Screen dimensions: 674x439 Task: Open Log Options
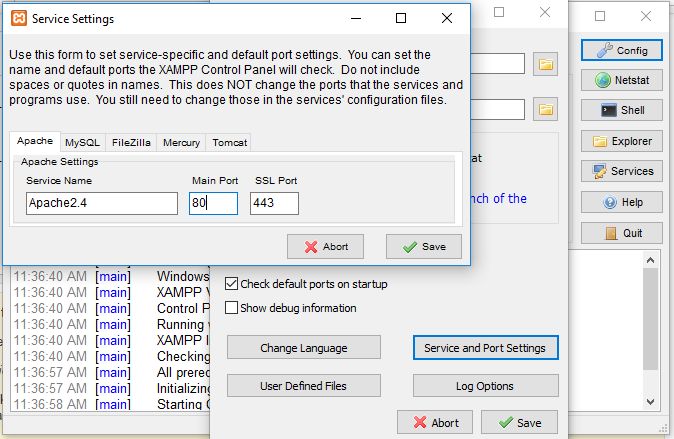tap(486, 386)
